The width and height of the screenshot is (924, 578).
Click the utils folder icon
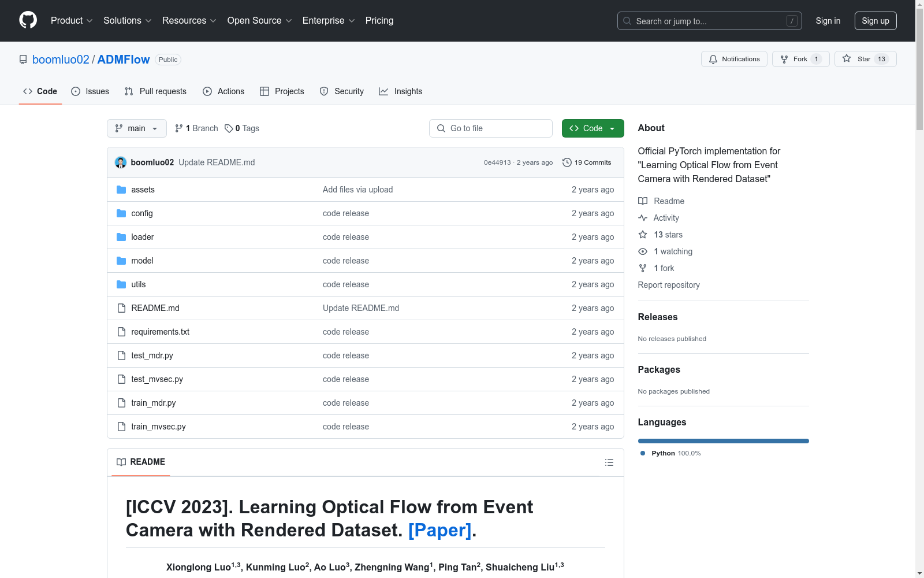[121, 284]
